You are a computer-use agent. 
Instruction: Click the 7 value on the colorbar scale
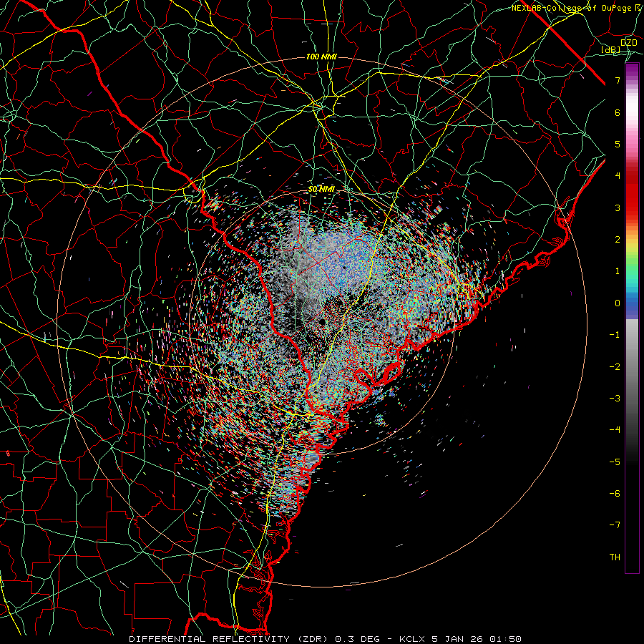click(618, 81)
